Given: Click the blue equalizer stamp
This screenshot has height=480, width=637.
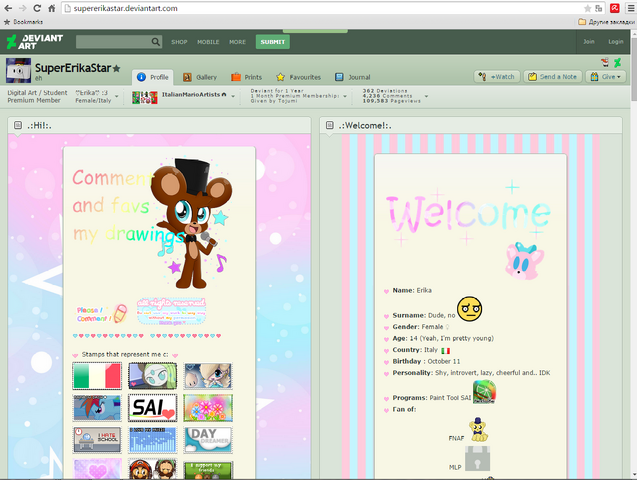Looking at the screenshot, I should (152, 439).
